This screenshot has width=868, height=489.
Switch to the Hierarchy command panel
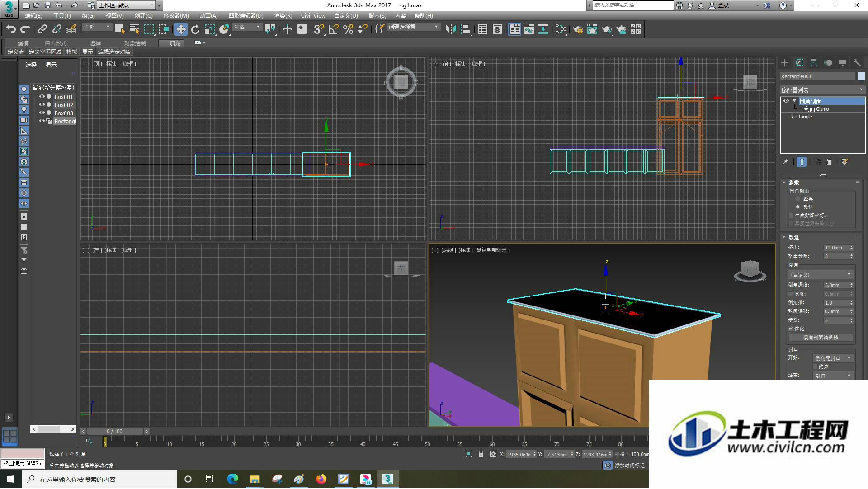click(814, 63)
